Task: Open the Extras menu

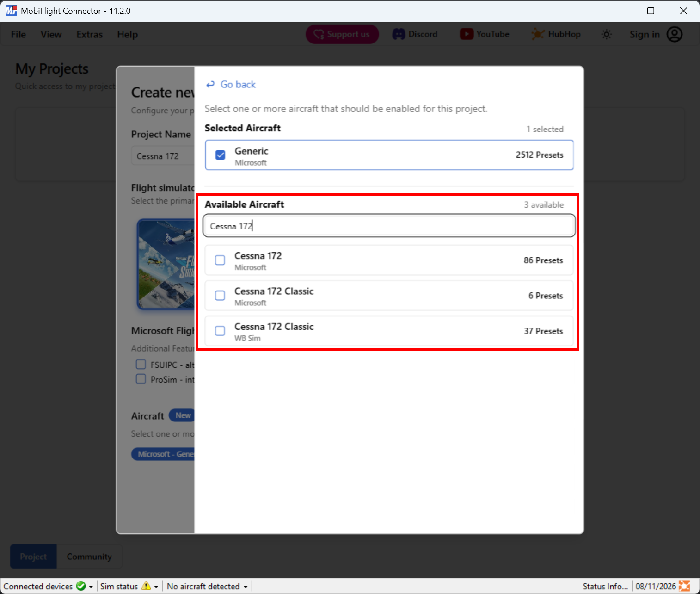Action: [90, 34]
